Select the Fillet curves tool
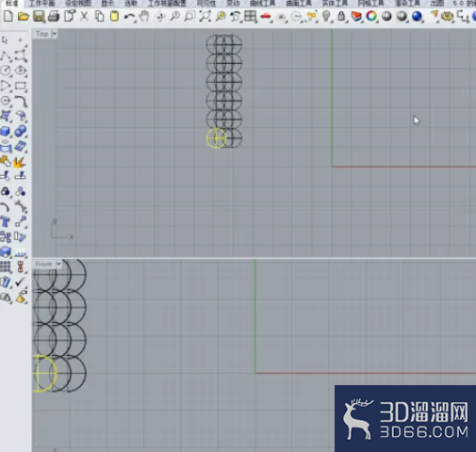This screenshot has height=452, width=476. pos(21,101)
